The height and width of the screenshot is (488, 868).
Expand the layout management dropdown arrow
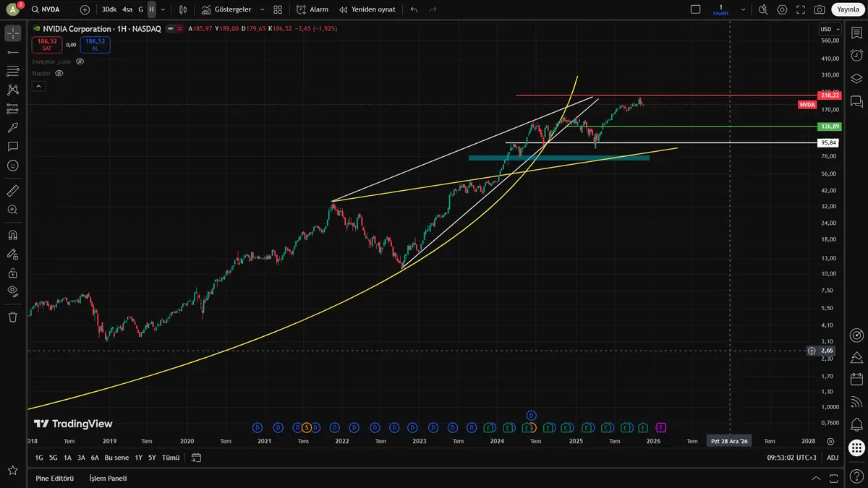[744, 9]
